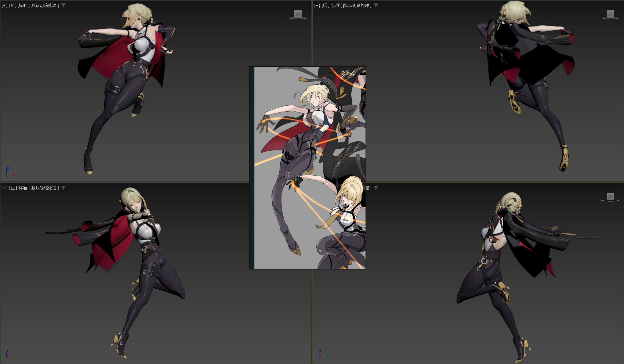Click the filter funnel icon in the 前 viewport
This screenshot has width=624, height=364.
pos(63,5)
